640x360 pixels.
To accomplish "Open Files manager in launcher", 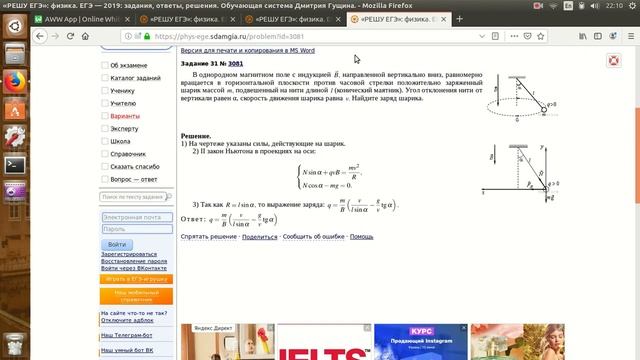I will click(15, 54).
